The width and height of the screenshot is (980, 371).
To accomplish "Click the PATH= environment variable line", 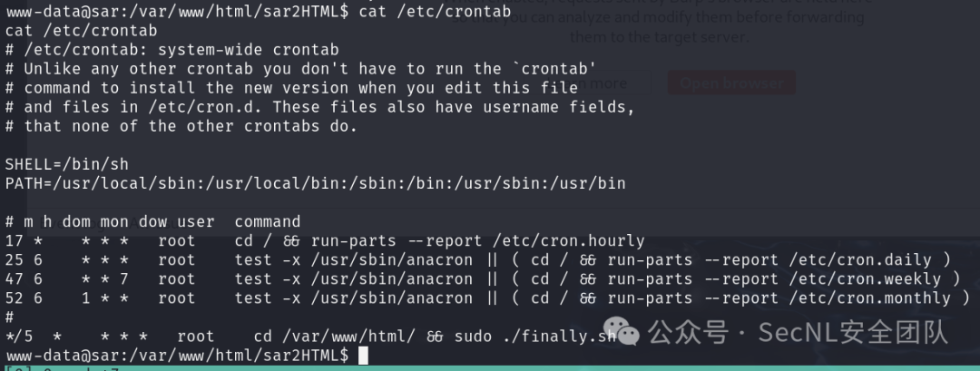I will 315,183.
